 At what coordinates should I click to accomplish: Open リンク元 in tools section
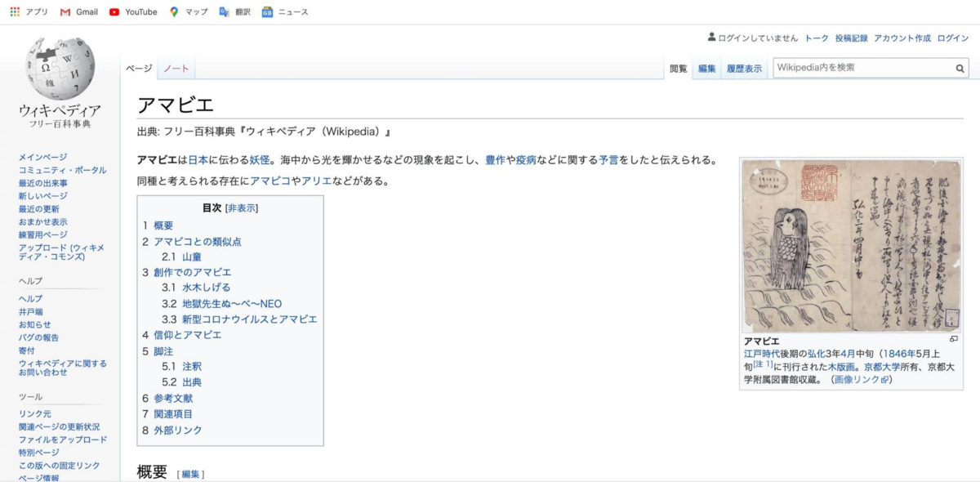tap(35, 413)
